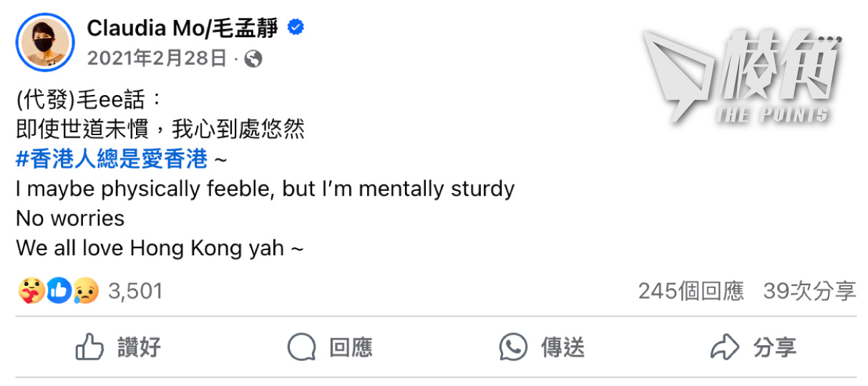Viewport: 868px width, 386px height.
Task: Click the blue thumbs-up reaction icon
Action: pyautogui.click(x=59, y=291)
